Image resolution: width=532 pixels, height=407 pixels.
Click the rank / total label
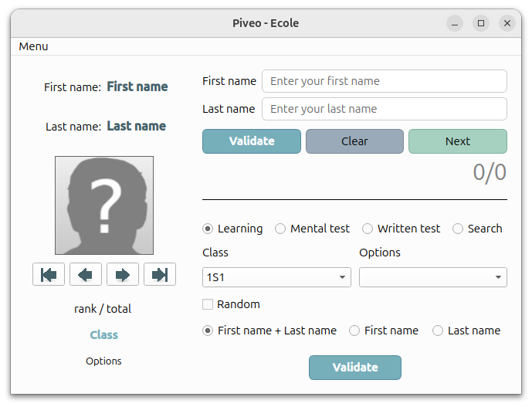coord(103,309)
